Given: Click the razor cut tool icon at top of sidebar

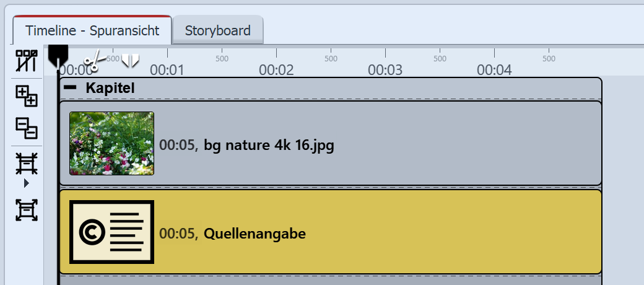Looking at the screenshot, I should click(27, 61).
